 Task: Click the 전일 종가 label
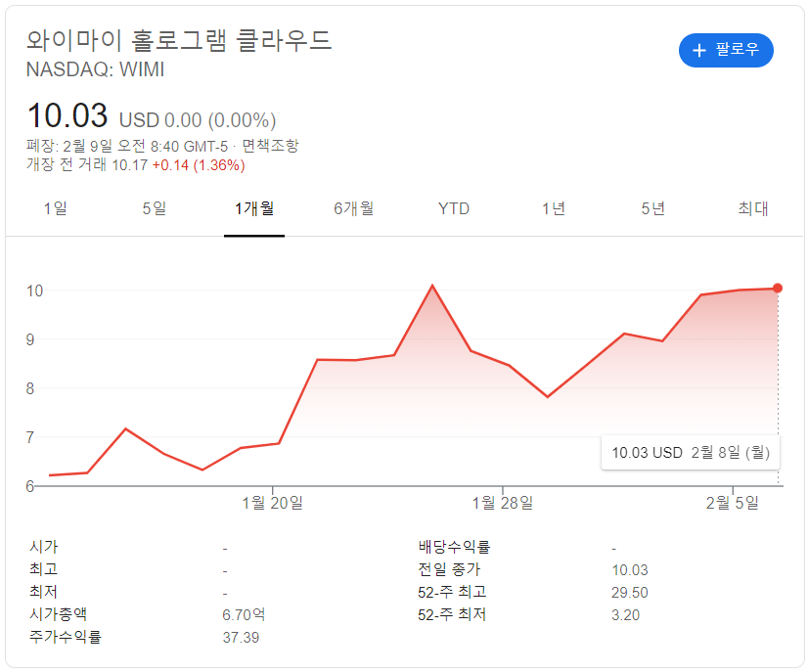click(x=449, y=569)
